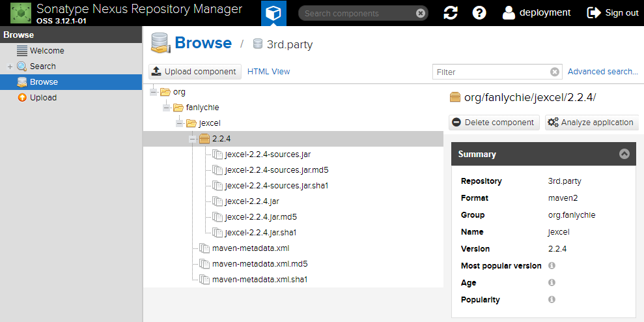
Task: Select Browse in the sidebar
Action: (70, 82)
